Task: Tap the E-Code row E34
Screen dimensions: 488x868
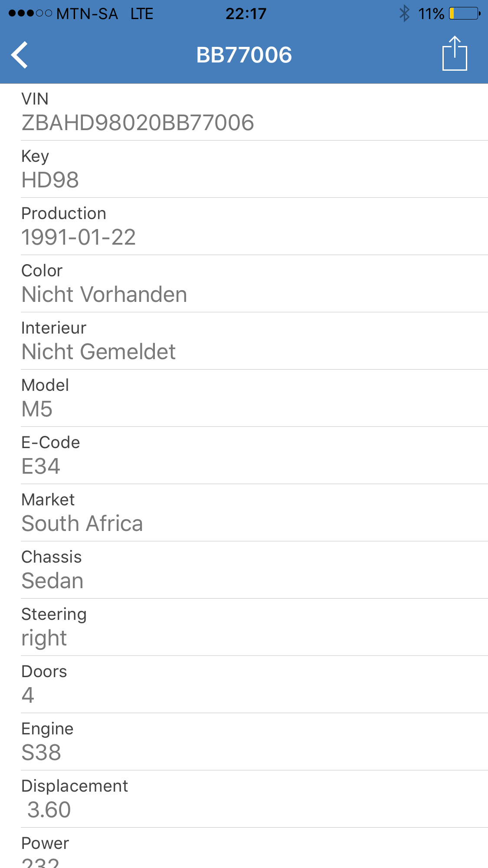Action: (x=244, y=455)
